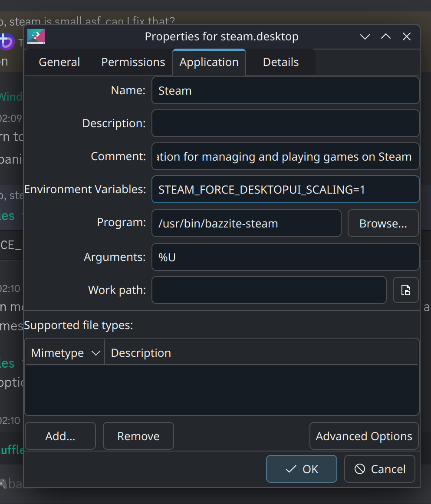Click the cancel slash icon in Cancel button
This screenshot has width=431, height=504.
(357, 469)
